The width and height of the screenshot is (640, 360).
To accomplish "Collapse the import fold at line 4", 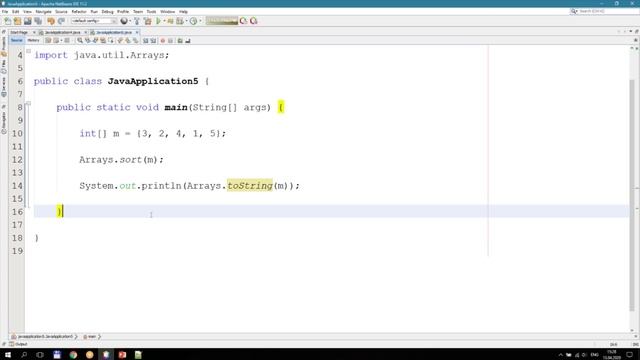I will point(28,51).
